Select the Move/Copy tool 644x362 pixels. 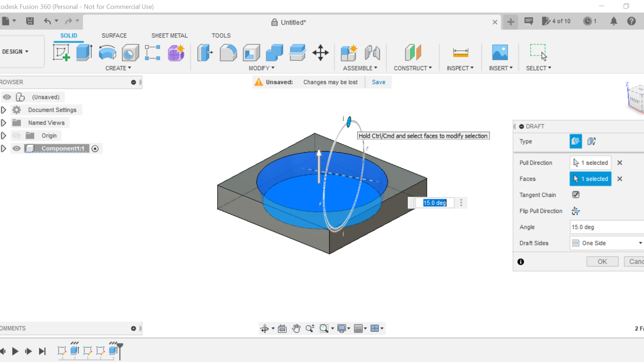(x=320, y=52)
